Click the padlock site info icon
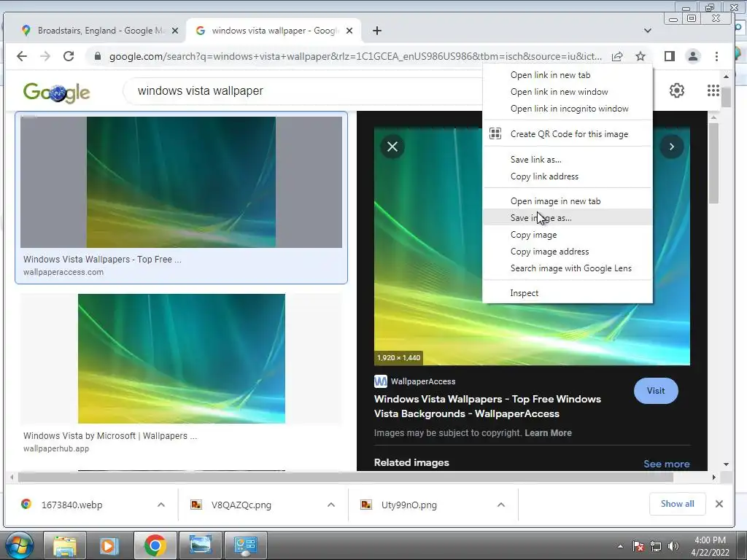This screenshot has height=560, width=747. (98, 56)
